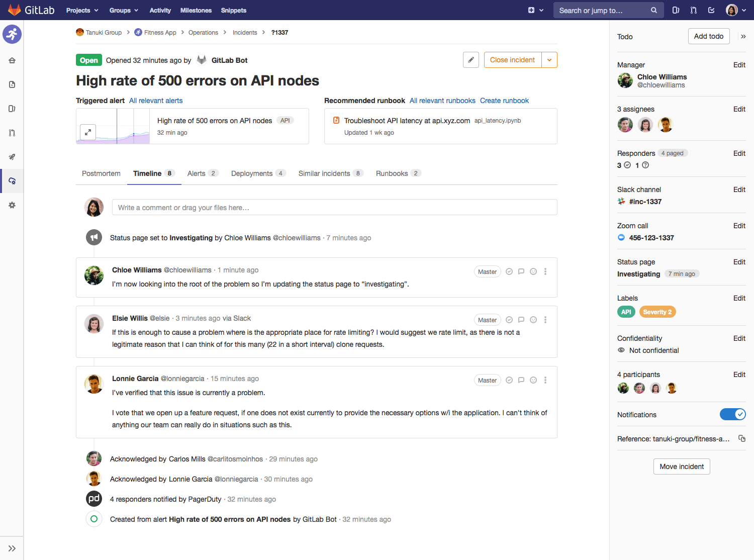Open settings gear in left sidebar
This screenshot has width=754, height=560.
12,205
